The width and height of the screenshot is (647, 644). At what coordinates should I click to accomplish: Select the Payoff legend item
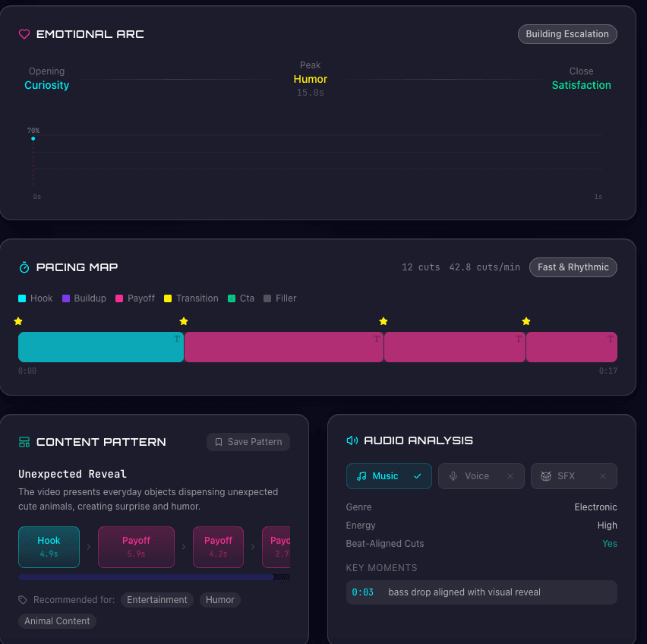[x=134, y=298]
